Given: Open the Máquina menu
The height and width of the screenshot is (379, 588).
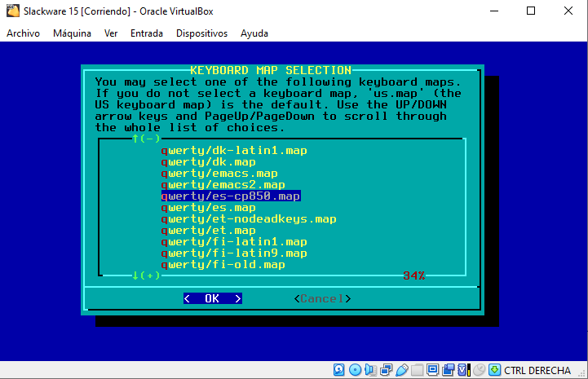Looking at the screenshot, I should click(x=72, y=33).
